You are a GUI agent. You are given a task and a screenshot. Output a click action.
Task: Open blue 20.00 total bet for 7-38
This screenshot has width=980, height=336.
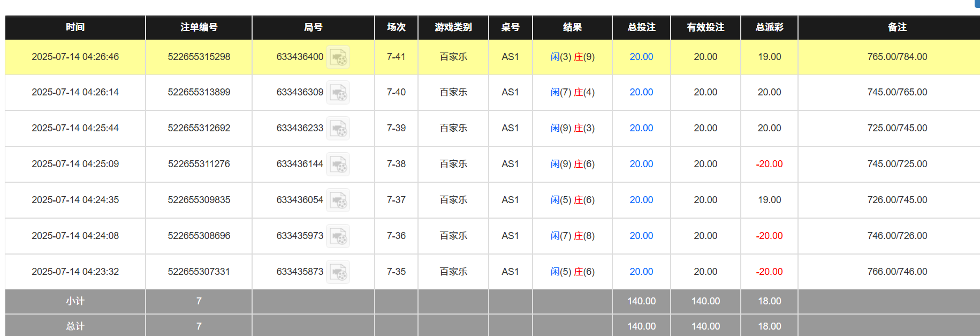(x=641, y=164)
